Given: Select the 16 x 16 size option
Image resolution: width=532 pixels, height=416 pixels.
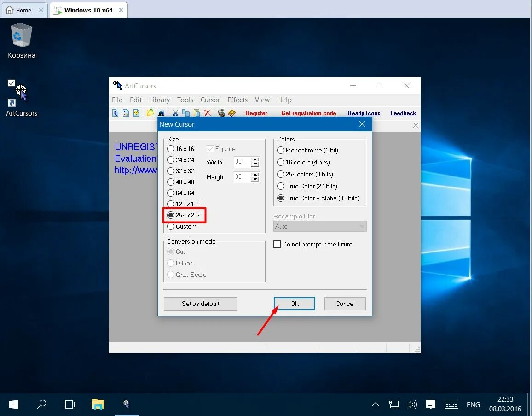Looking at the screenshot, I should point(180,149).
